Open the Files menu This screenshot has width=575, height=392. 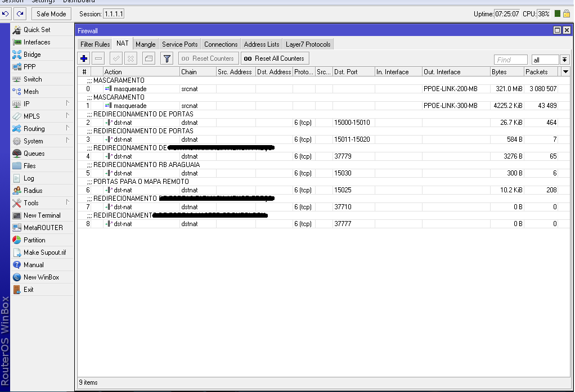[42, 166]
